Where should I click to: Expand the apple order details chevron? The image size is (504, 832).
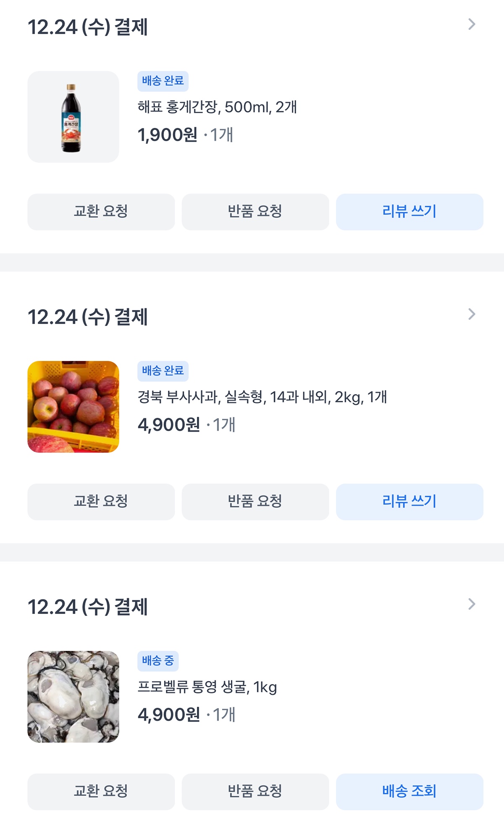pos(472,314)
